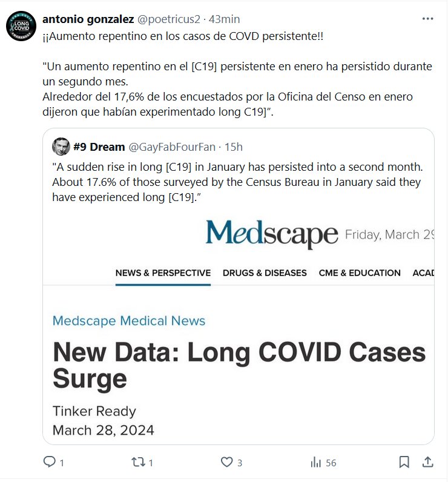Repost this tweet via retweet icon

pos(138,462)
